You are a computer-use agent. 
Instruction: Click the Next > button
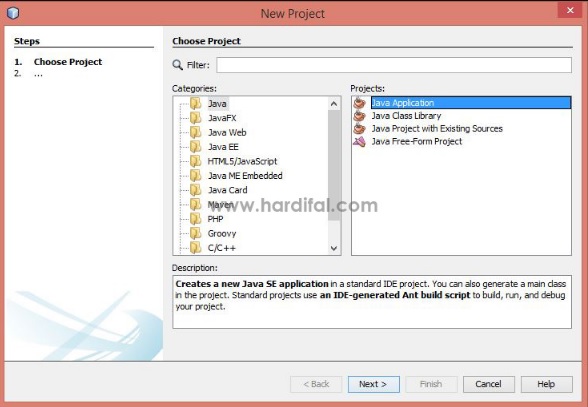(x=374, y=384)
